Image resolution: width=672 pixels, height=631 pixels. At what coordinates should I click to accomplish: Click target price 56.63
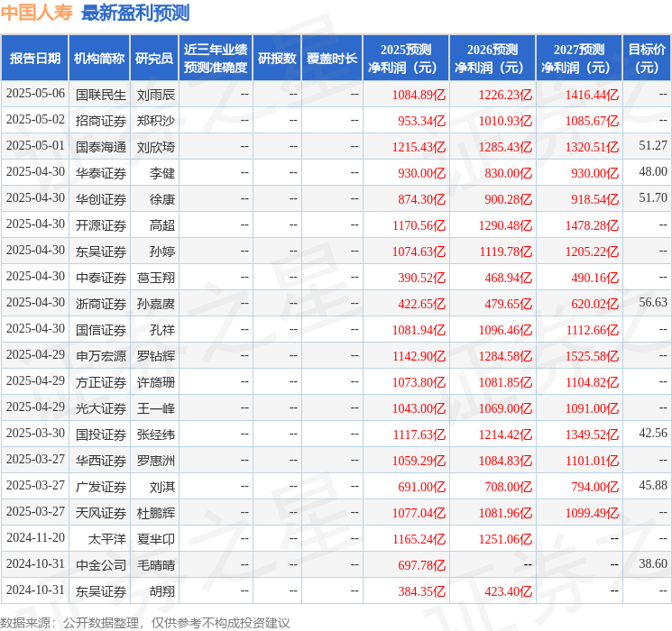click(x=652, y=303)
